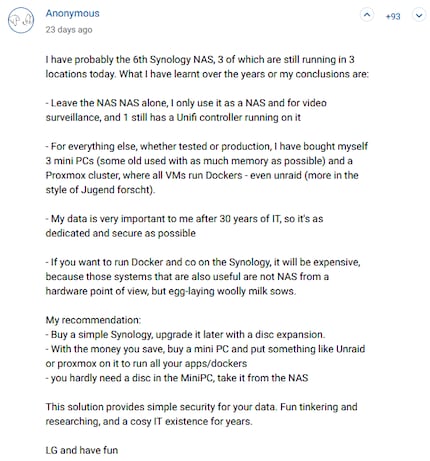
Task: Click the 'I have probably the 6th Synology NAS' paragraph
Action: pyautogui.click(x=207, y=67)
